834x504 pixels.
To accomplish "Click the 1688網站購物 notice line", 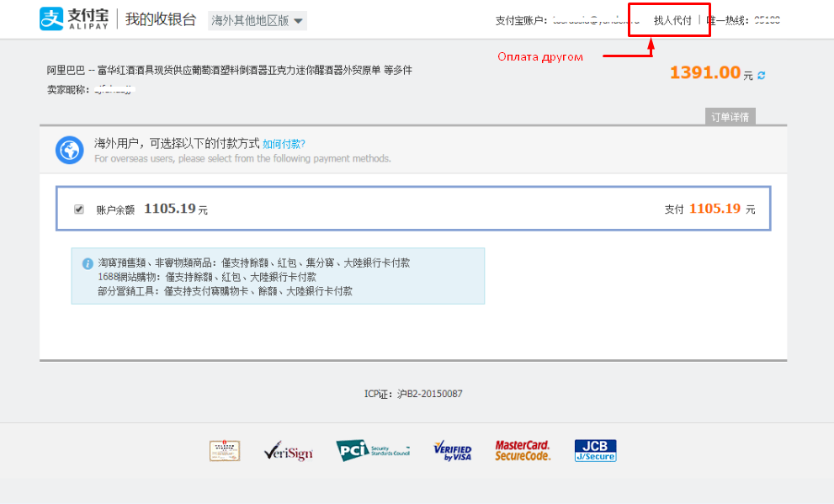I will (x=207, y=277).
